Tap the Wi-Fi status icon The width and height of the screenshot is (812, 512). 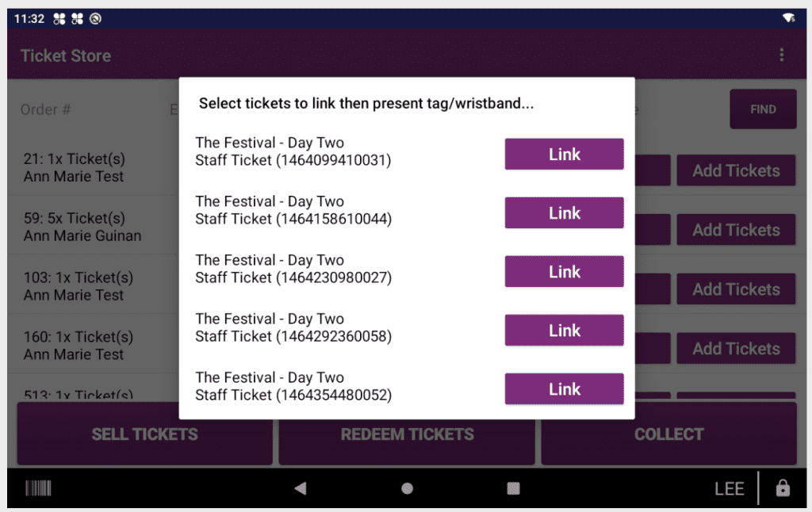[788, 17]
